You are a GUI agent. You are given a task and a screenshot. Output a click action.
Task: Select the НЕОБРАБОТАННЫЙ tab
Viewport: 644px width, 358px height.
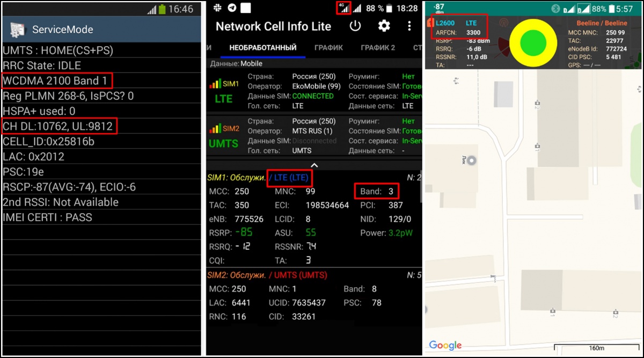[262, 48]
